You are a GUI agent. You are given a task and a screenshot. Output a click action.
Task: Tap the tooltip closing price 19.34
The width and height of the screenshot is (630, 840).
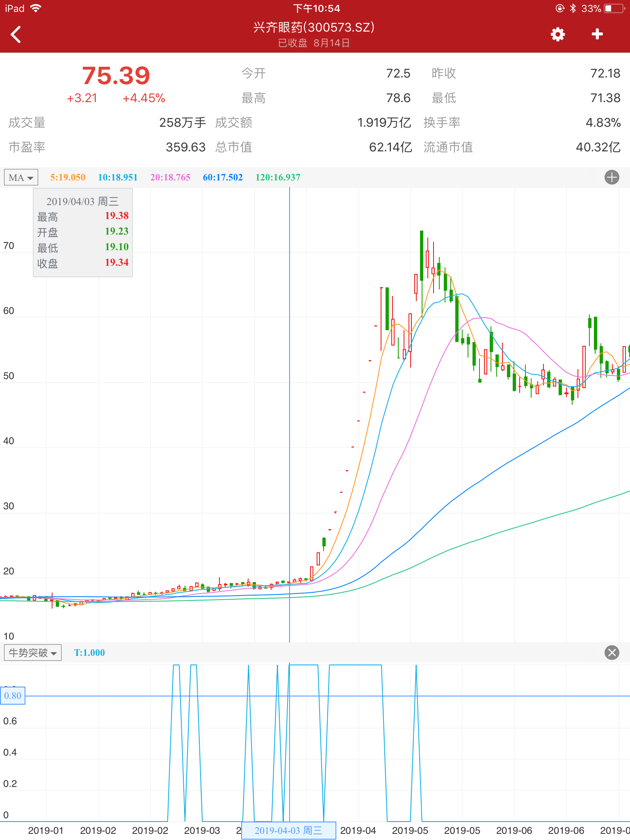point(117,262)
